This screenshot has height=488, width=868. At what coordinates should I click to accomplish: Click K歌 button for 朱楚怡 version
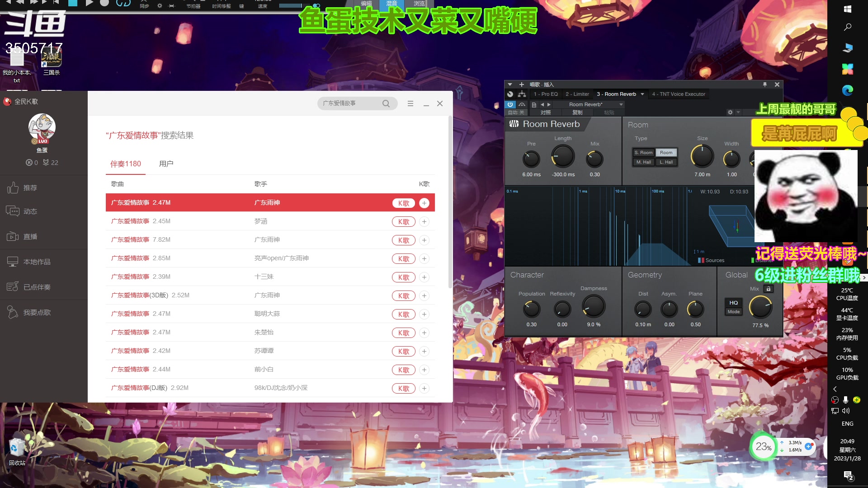403,333
